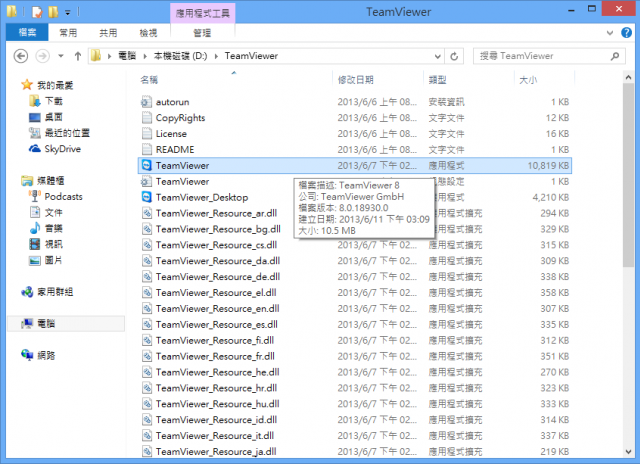This screenshot has height=464, width=640.
Task: Switch to the 共用 ribbon tab
Action: 108,33
